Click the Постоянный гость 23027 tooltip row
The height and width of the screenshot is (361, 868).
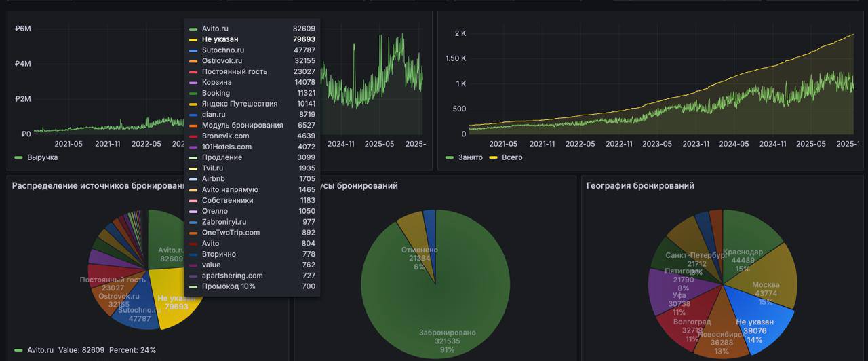coord(252,71)
